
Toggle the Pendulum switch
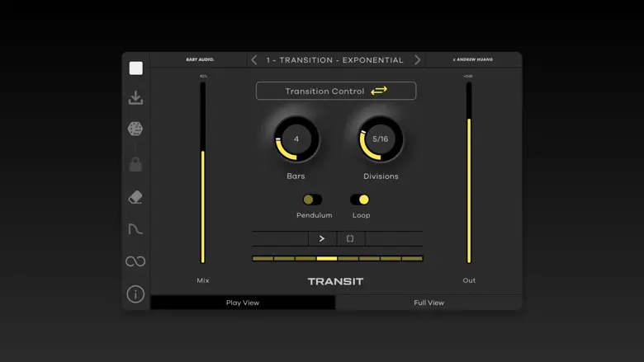[312, 200]
